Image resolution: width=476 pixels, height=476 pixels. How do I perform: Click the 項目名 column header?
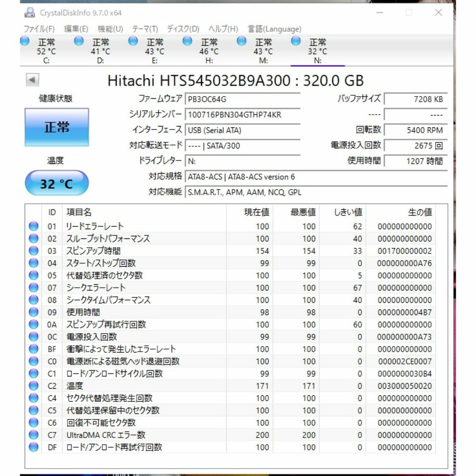pos(144,212)
